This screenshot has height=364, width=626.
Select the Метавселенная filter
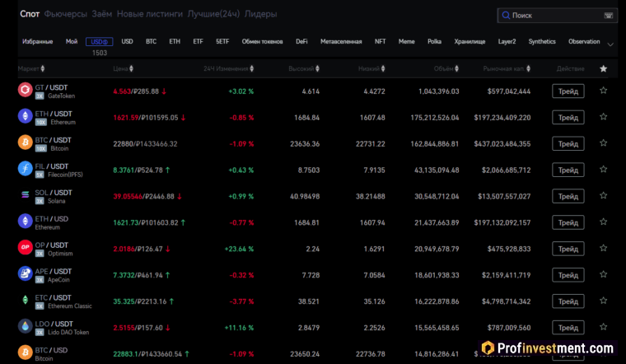click(341, 41)
